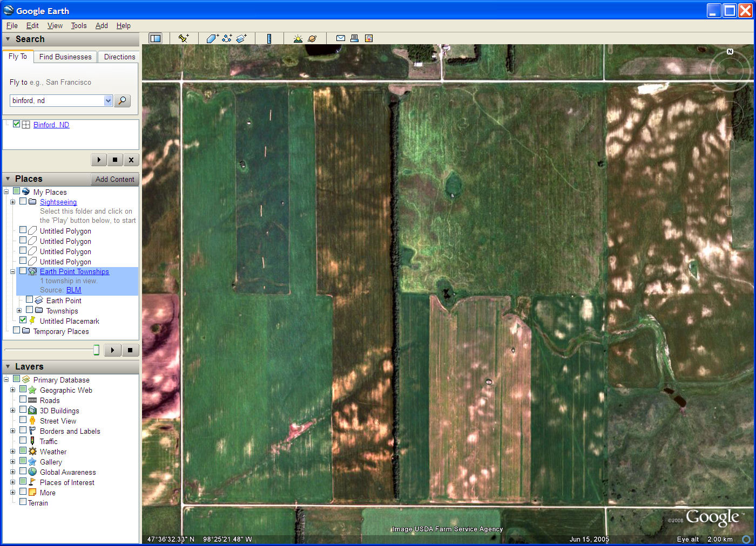Open the View menu
Image resolution: width=756 pixels, height=546 pixels.
tap(55, 25)
